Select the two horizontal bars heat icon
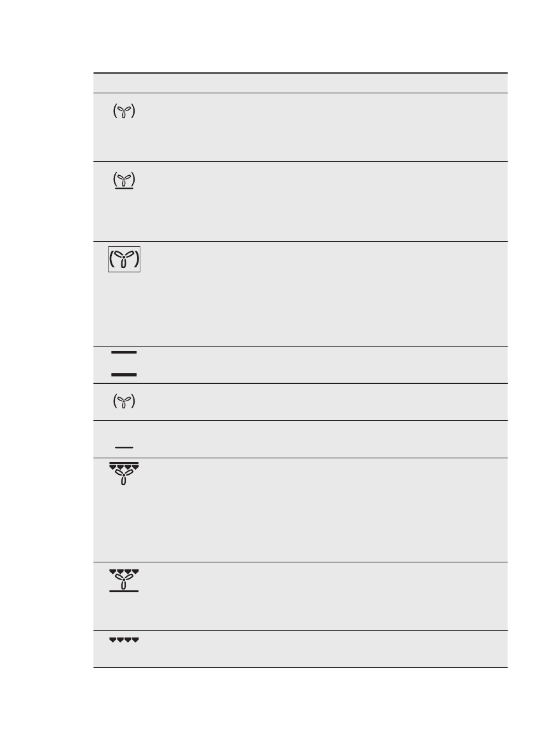 (125, 364)
